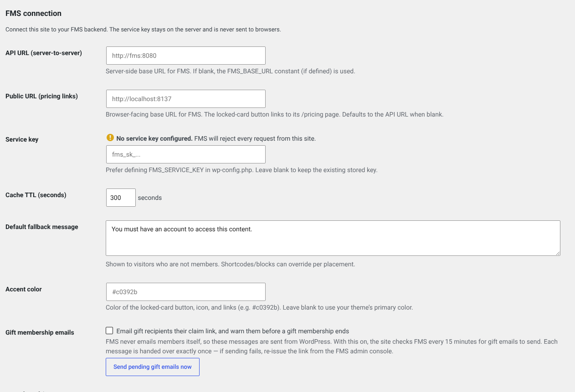Click the textarea resize grip corner
Screen dimensions: 575x392
tap(557, 253)
